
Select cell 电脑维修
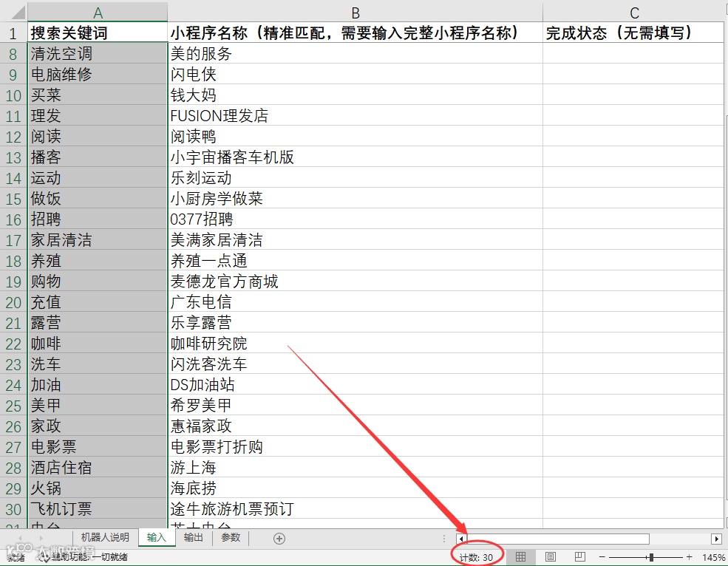98,75
